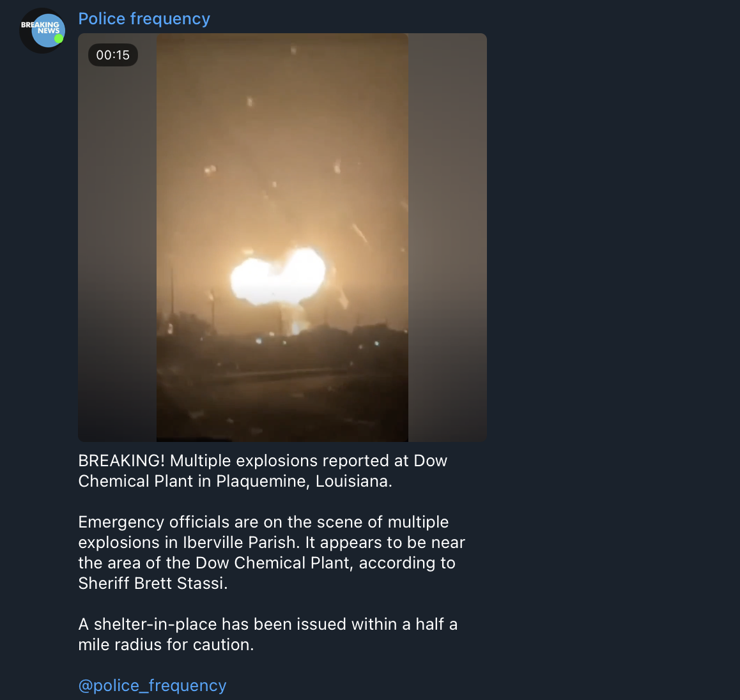
Task: Select the 'BREAKING! Multiple explosions reported' line
Action: click(263, 460)
